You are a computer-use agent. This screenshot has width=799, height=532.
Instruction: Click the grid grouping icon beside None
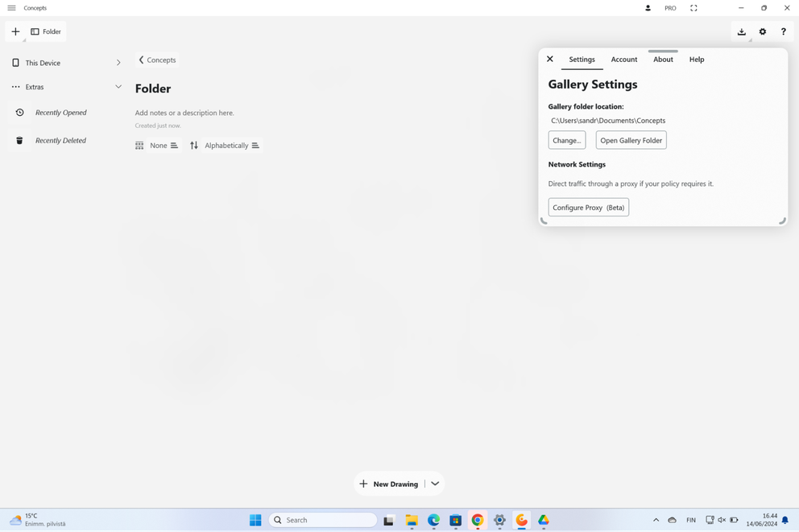pos(139,145)
